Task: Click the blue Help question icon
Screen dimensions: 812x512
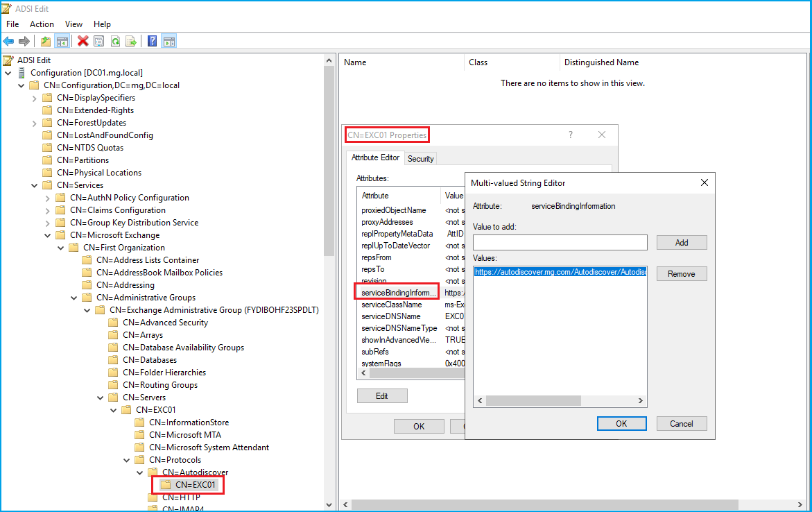Action: 153,42
